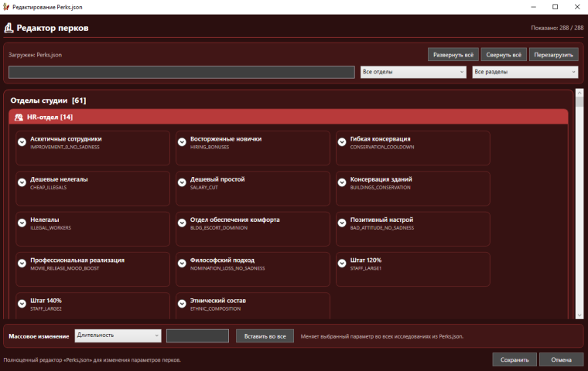The width and height of the screenshot is (588, 371).
Task: Open the Длительность parameter dropdown
Action: pos(118,335)
